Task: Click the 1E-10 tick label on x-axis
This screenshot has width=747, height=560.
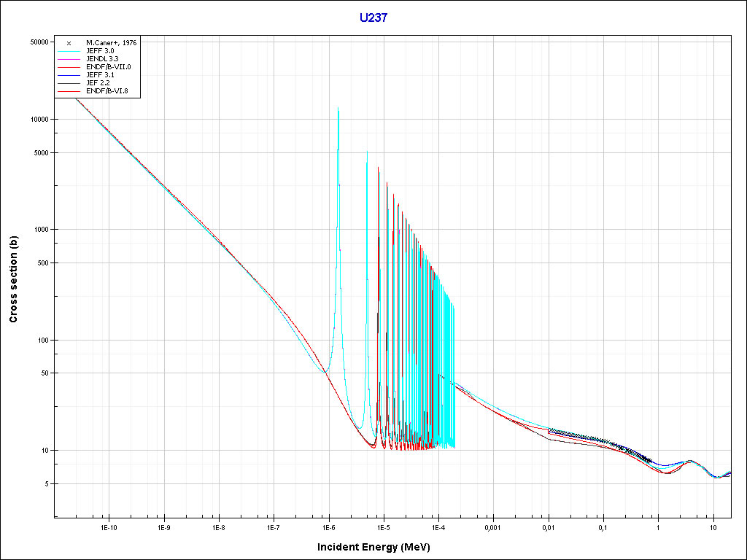Action: 108,526
